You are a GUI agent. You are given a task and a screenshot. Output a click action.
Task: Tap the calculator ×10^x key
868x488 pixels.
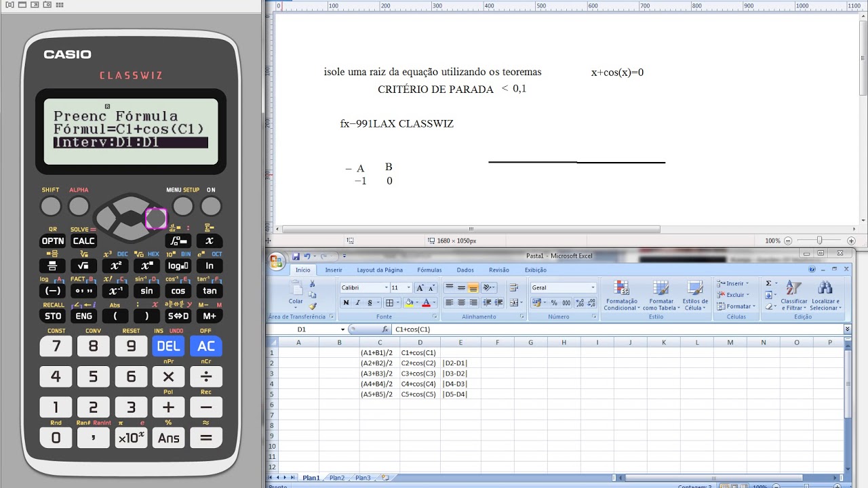coord(131,438)
